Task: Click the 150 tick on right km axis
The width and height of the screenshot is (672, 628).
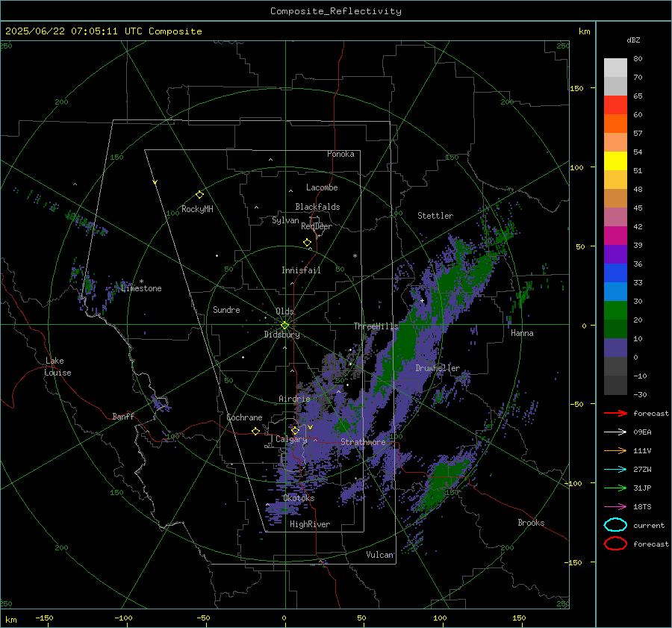Action: tap(576, 88)
